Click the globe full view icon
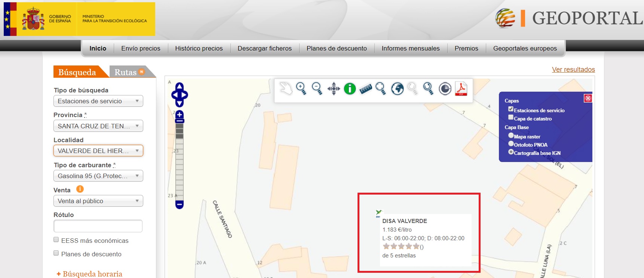The width and height of the screenshot is (644, 278). [x=397, y=89]
